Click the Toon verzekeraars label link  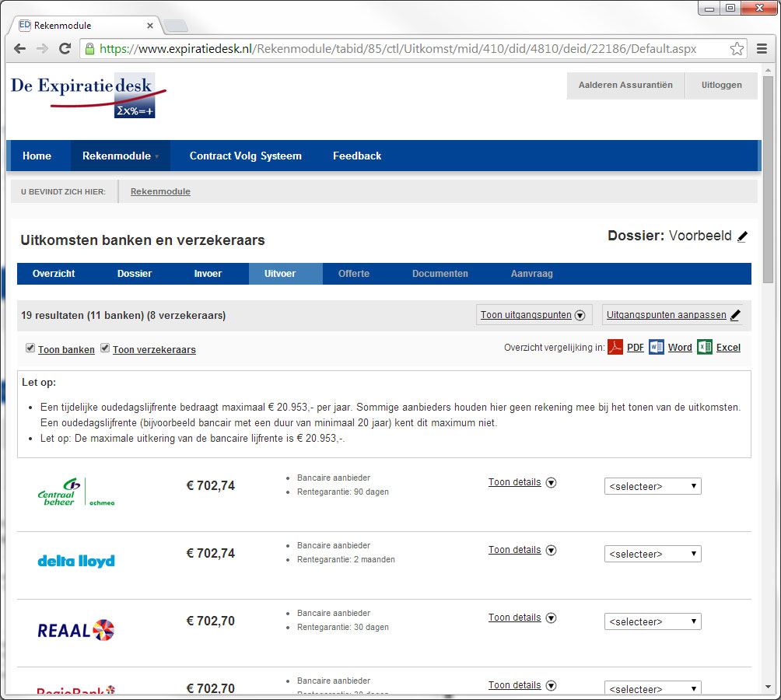(154, 350)
